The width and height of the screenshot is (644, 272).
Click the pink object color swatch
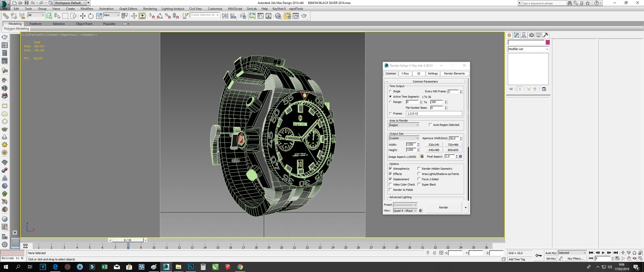[548, 42]
